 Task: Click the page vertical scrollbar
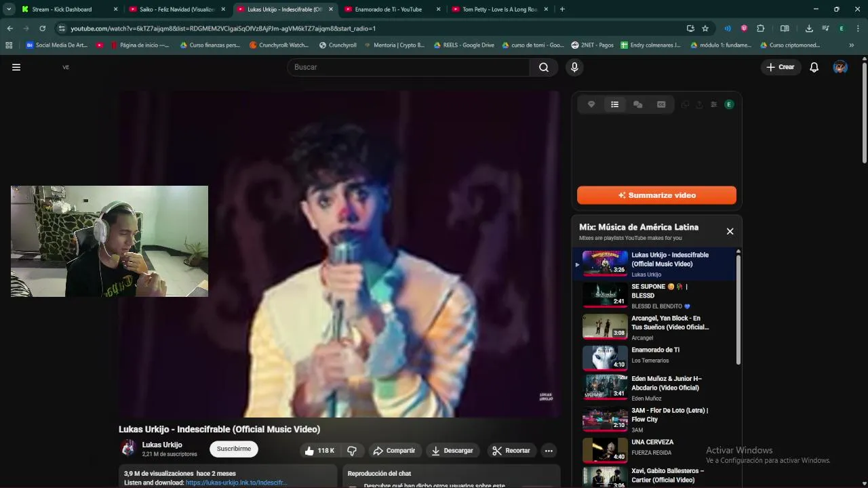coord(864,112)
